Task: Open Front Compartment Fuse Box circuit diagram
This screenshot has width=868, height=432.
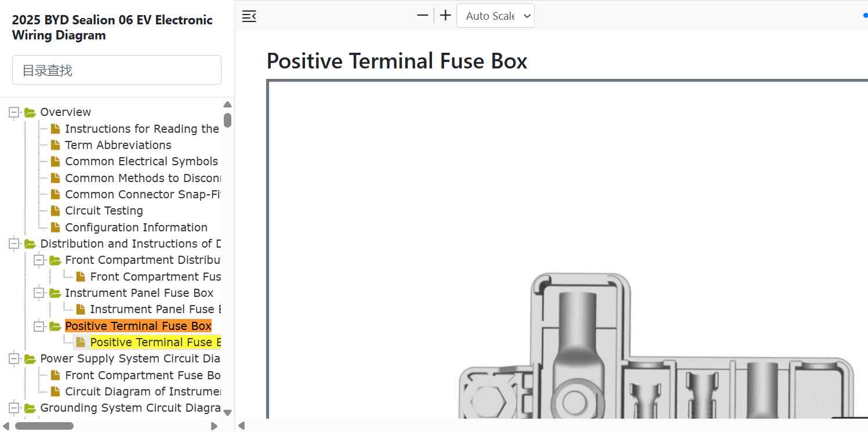Action: pyautogui.click(x=143, y=375)
